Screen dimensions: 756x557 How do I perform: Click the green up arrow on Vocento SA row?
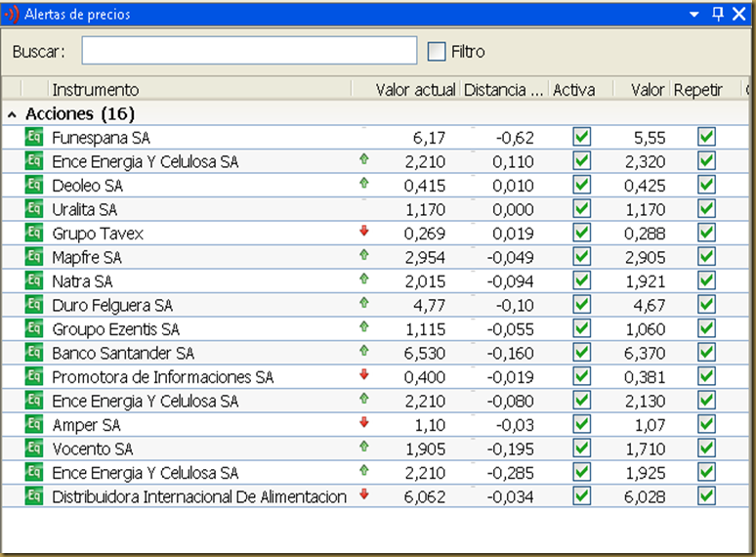pos(364,446)
